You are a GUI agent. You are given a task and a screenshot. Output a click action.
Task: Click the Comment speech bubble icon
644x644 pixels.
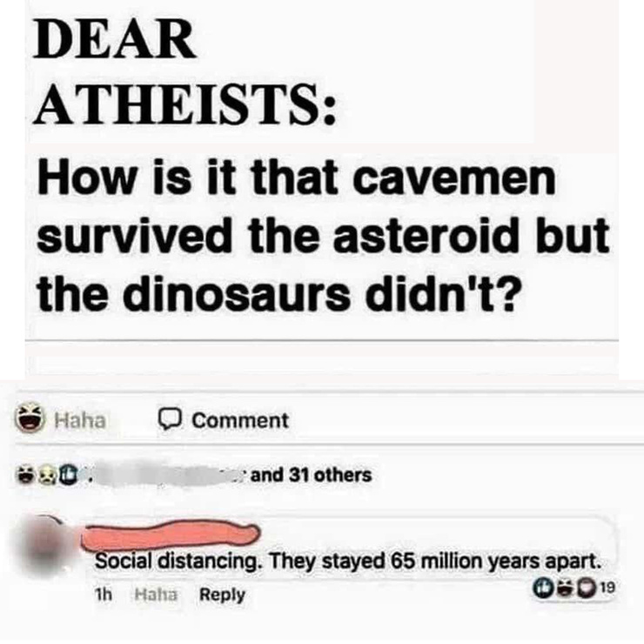pyautogui.click(x=170, y=419)
